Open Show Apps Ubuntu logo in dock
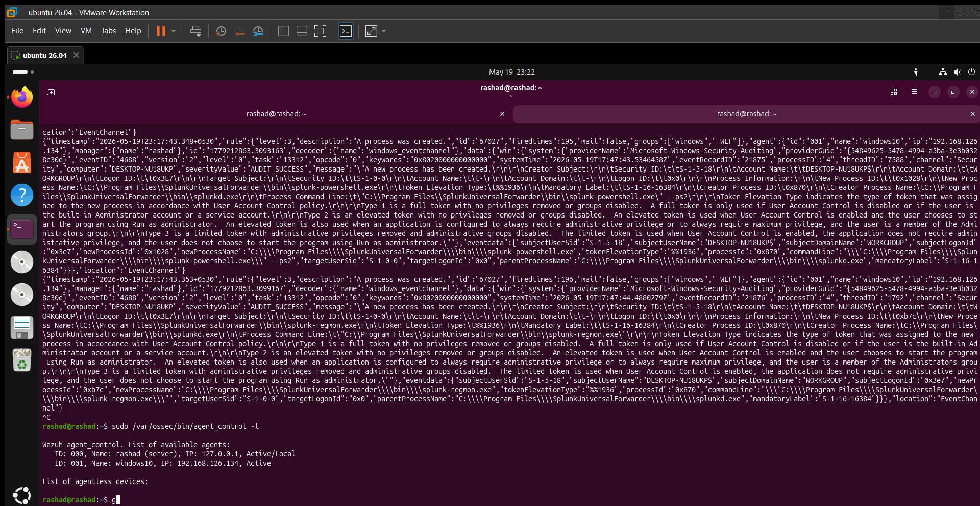 coord(22,495)
